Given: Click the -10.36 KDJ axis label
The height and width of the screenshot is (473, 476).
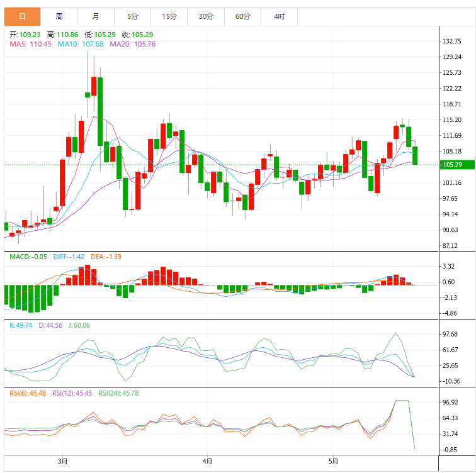Looking at the screenshot, I should 451,381.
